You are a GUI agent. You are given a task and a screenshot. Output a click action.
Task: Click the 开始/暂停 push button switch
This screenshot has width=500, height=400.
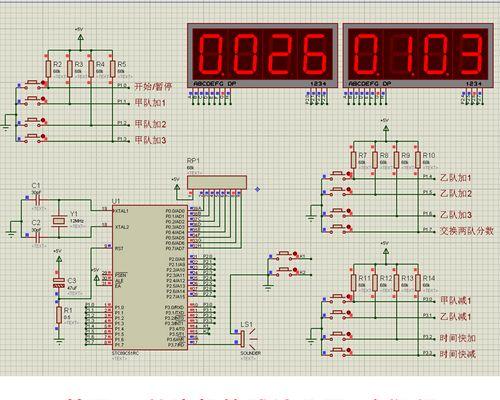tap(33, 83)
